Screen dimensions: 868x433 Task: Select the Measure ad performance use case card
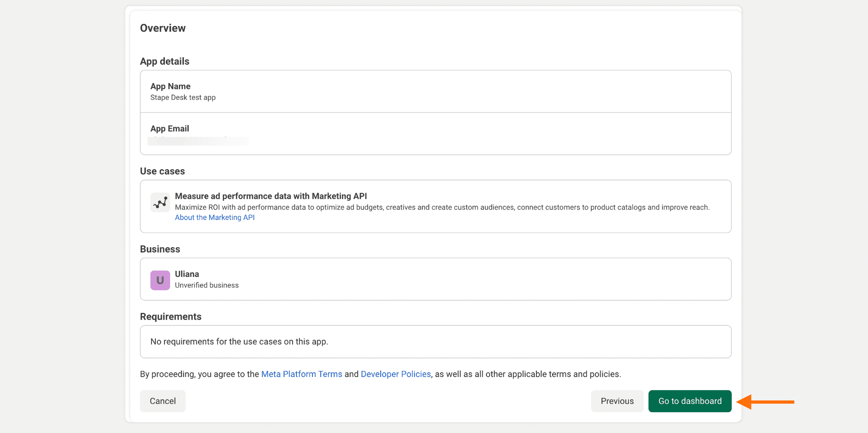(435, 207)
